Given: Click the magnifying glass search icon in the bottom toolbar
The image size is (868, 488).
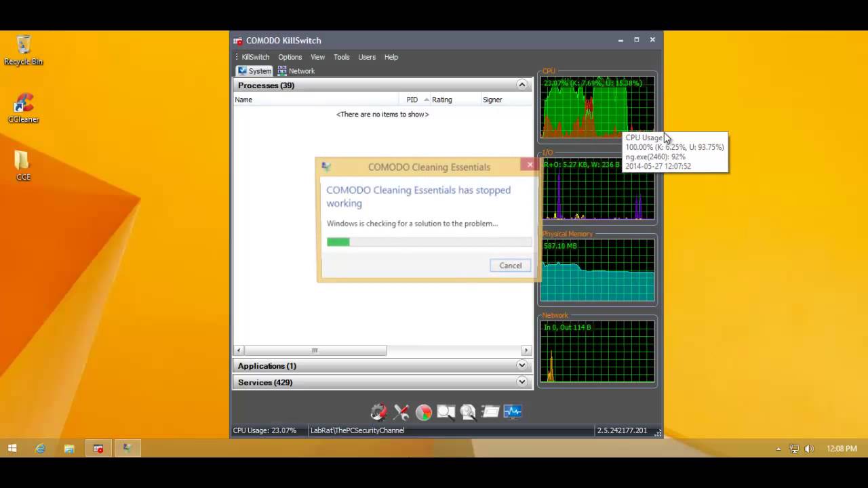Looking at the screenshot, I should (x=468, y=411).
